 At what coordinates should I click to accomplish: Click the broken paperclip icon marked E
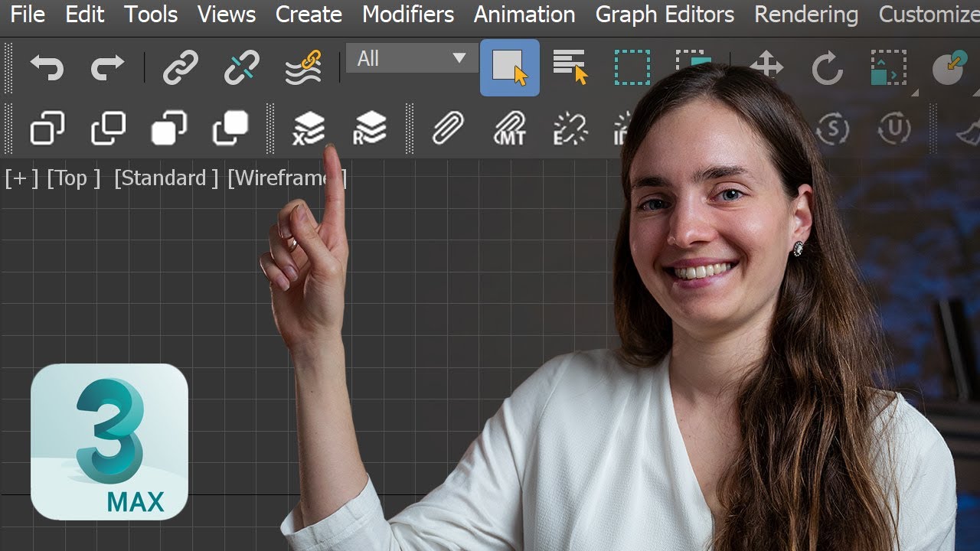pos(570,129)
